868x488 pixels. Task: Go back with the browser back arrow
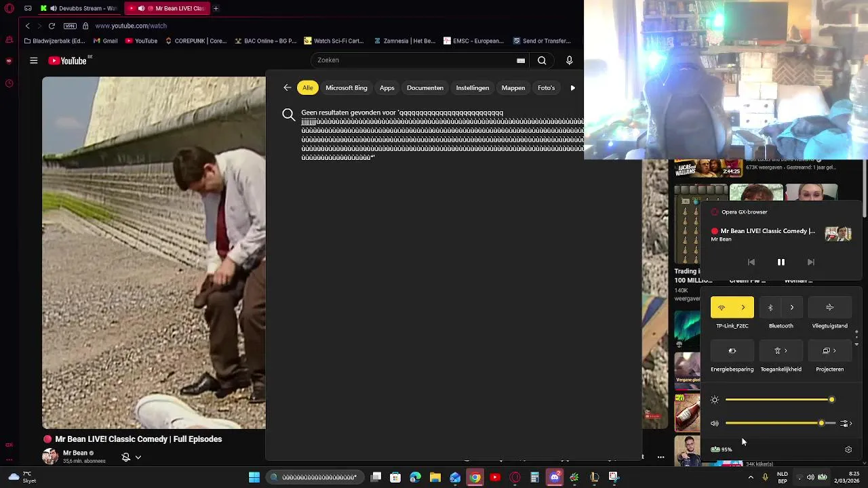click(27, 26)
